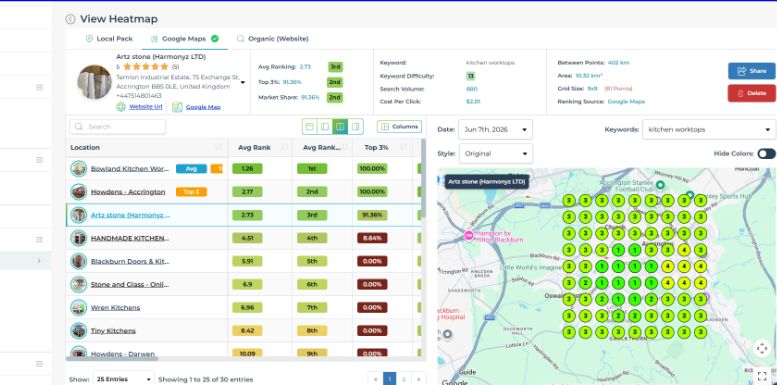Click the green 3rd Avg Ranking badge
The image size is (777, 385).
coord(335,67)
